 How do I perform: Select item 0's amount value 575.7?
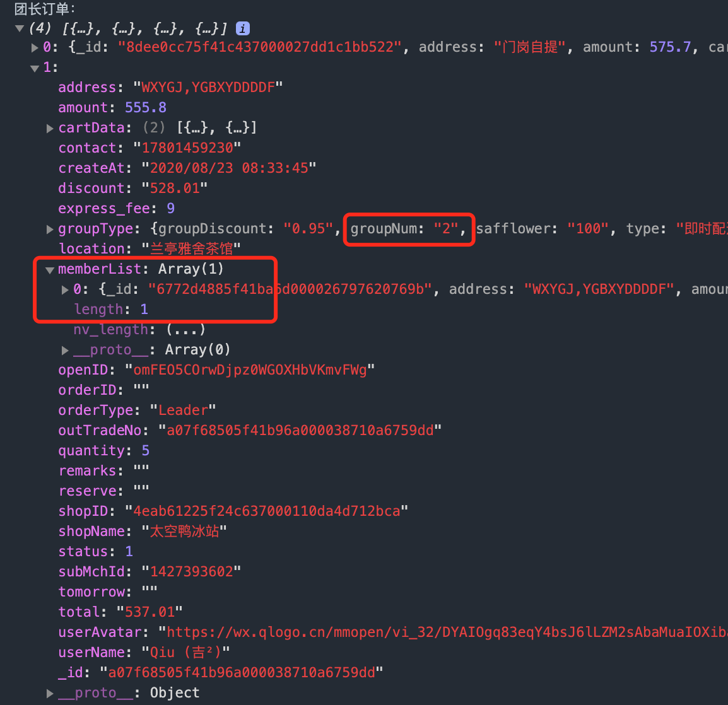pos(670,47)
